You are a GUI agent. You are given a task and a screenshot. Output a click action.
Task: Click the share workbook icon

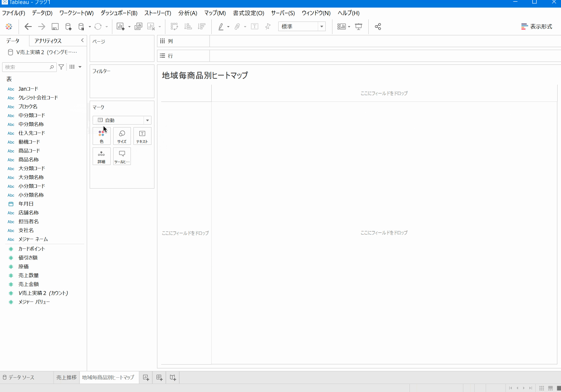point(378,27)
